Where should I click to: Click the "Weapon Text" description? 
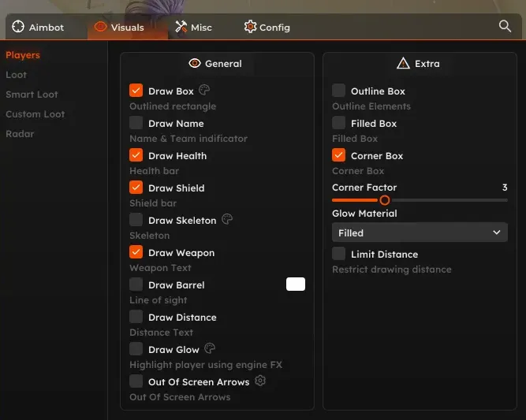coord(160,268)
